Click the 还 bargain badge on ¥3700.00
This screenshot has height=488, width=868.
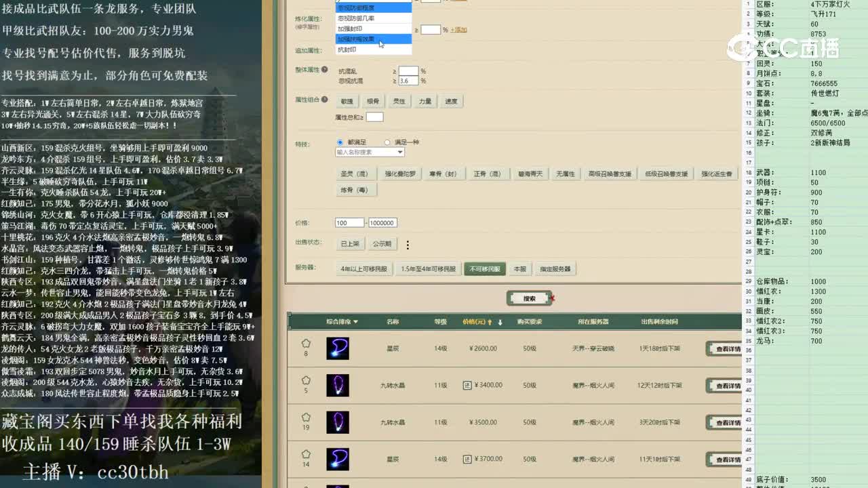[467, 459]
